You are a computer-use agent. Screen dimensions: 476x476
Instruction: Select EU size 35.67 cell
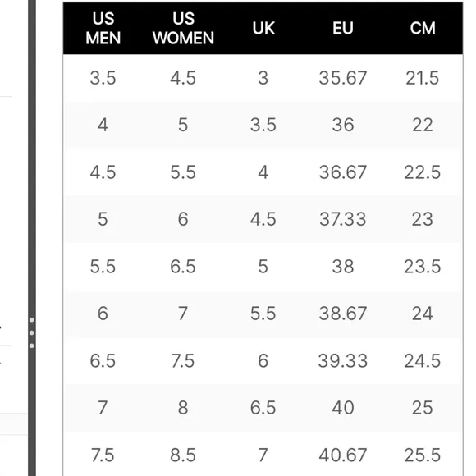coord(343,78)
